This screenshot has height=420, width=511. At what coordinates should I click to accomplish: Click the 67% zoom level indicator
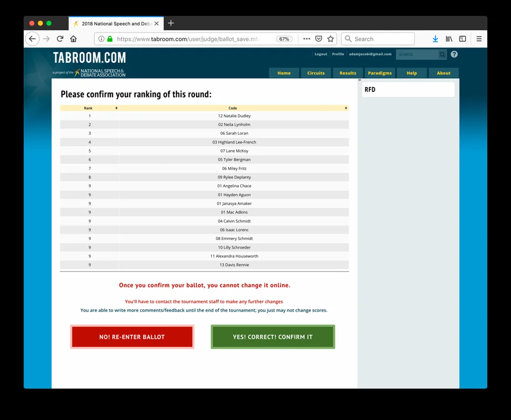pos(284,39)
